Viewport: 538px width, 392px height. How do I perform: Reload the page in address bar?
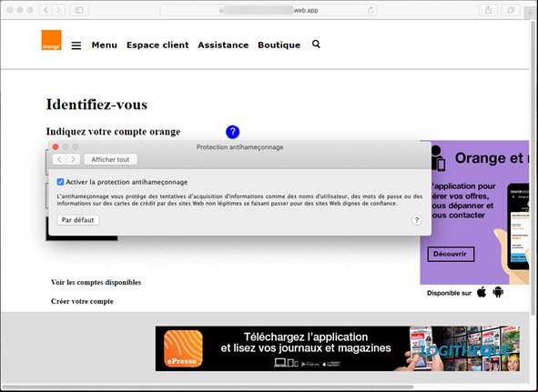coord(371,10)
